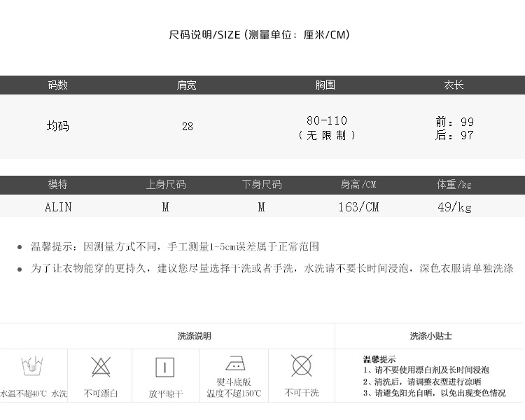The width and height of the screenshot is (525, 420).
Task: Click the flat-dry square icon
Action: click(x=165, y=367)
